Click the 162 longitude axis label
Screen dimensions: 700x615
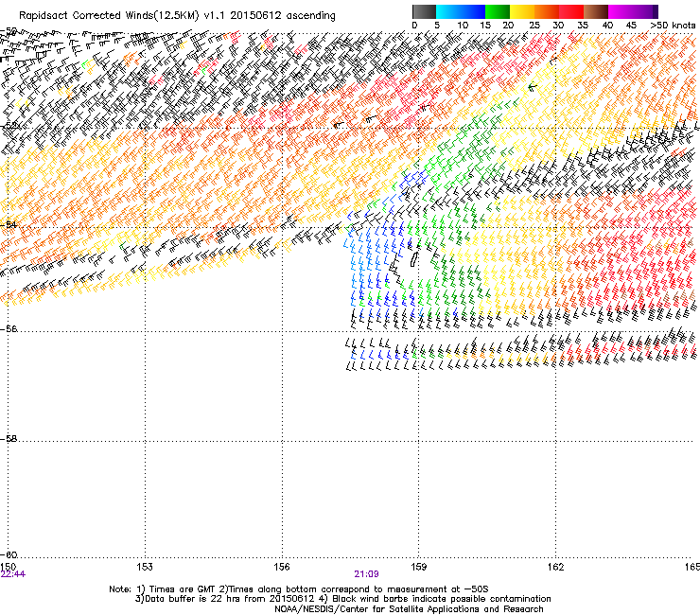pyautogui.click(x=556, y=567)
